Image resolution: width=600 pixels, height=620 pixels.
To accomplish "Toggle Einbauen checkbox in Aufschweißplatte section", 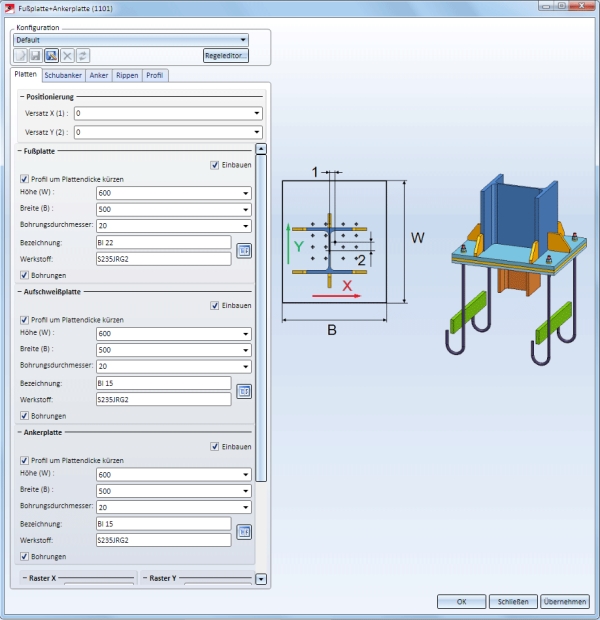I will tap(215, 305).
